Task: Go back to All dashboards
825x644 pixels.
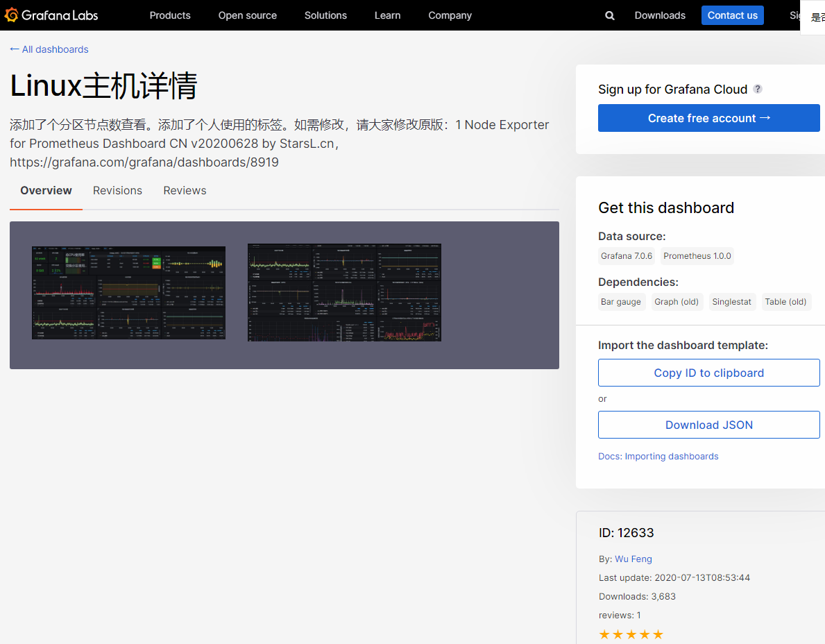Action: click(49, 49)
